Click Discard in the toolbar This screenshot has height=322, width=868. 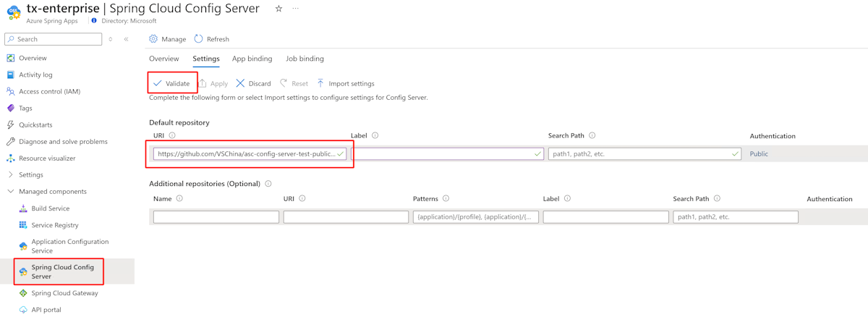[x=253, y=83]
